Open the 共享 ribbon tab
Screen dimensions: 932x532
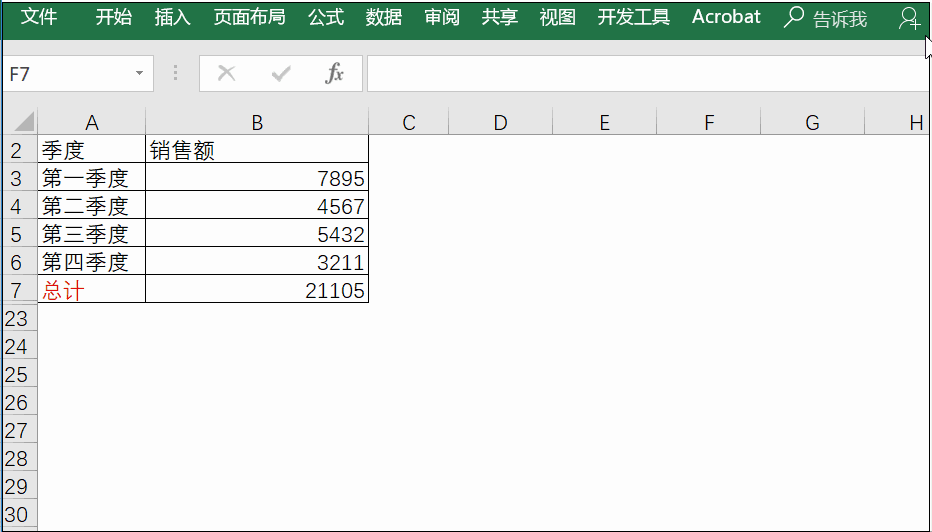(499, 17)
